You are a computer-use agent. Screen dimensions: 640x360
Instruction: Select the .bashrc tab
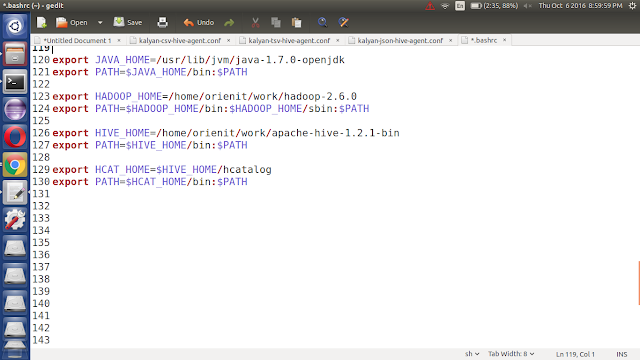pyautogui.click(x=484, y=40)
